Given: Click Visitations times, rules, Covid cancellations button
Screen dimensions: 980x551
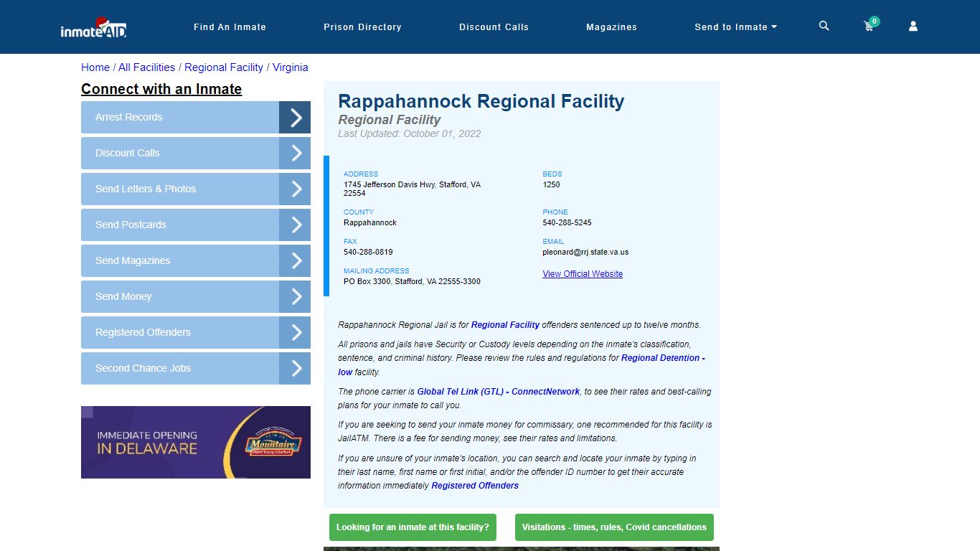Looking at the screenshot, I should pyautogui.click(x=614, y=527).
